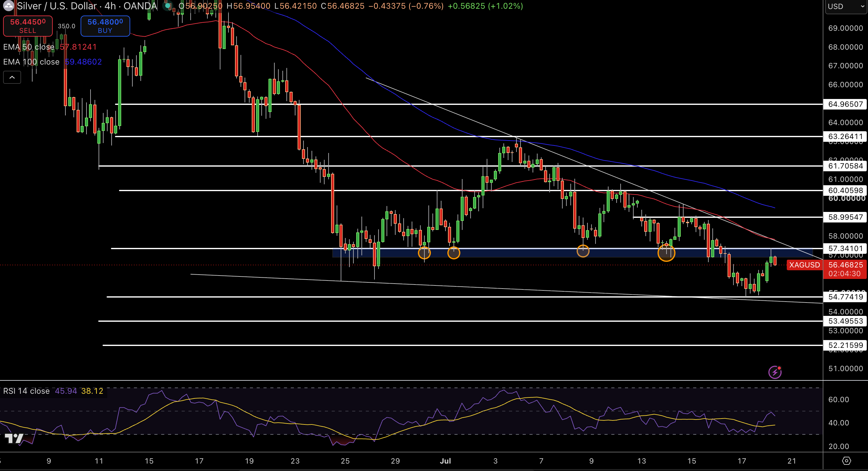This screenshot has height=471, width=868.
Task: Click the 52.21599 price level label
Action: point(845,345)
